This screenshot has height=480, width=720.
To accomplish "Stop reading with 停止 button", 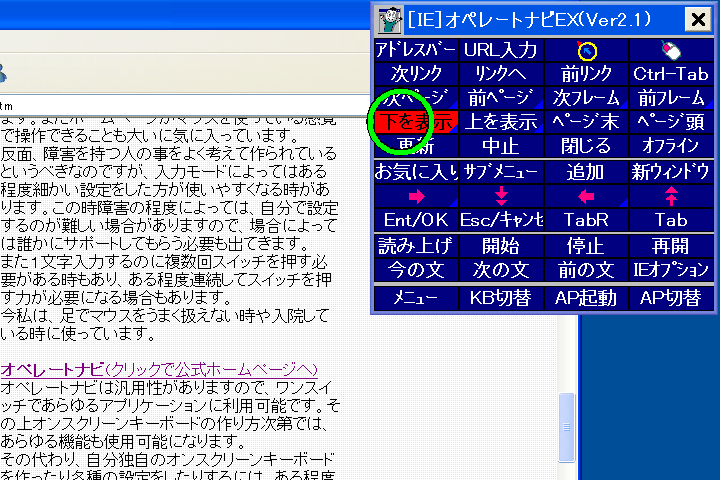I will pyautogui.click(x=586, y=246).
